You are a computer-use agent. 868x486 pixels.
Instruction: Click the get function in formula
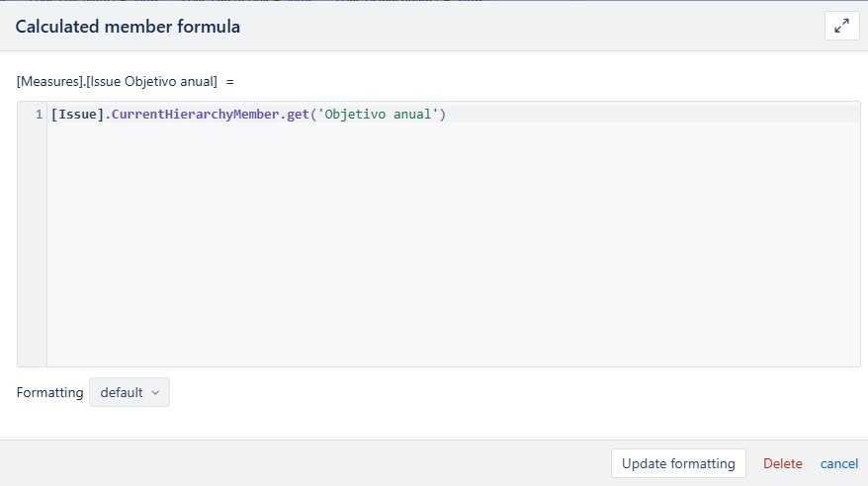coord(298,115)
